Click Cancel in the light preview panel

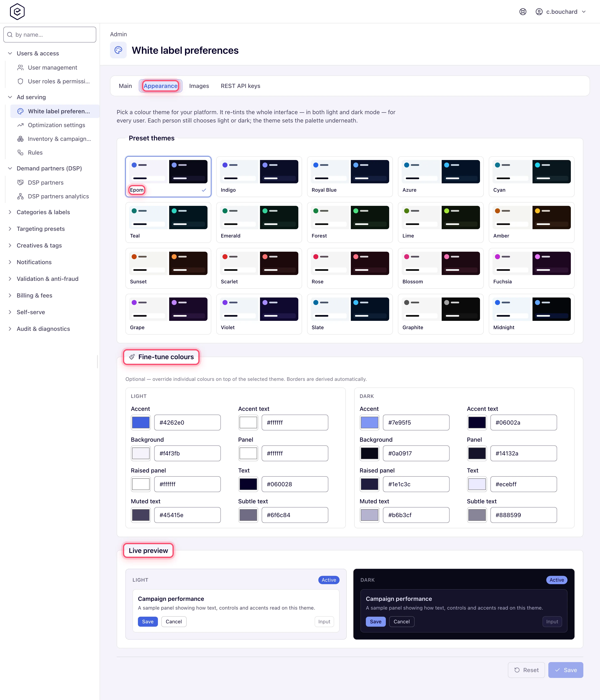pyautogui.click(x=174, y=622)
